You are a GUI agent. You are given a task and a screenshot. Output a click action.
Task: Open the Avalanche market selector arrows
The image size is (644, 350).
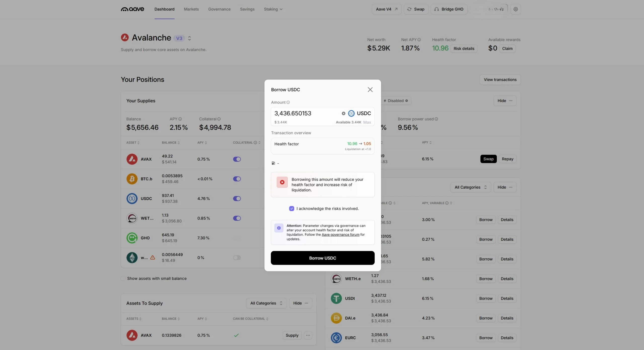pyautogui.click(x=189, y=38)
